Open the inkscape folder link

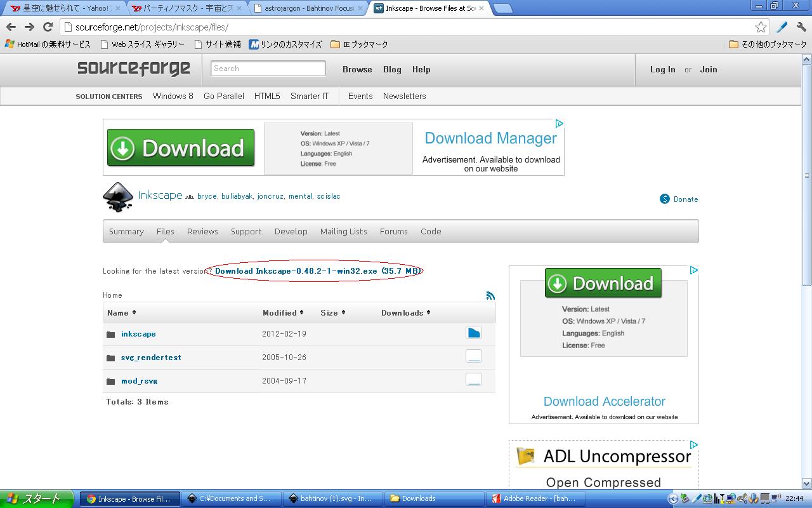[138, 334]
